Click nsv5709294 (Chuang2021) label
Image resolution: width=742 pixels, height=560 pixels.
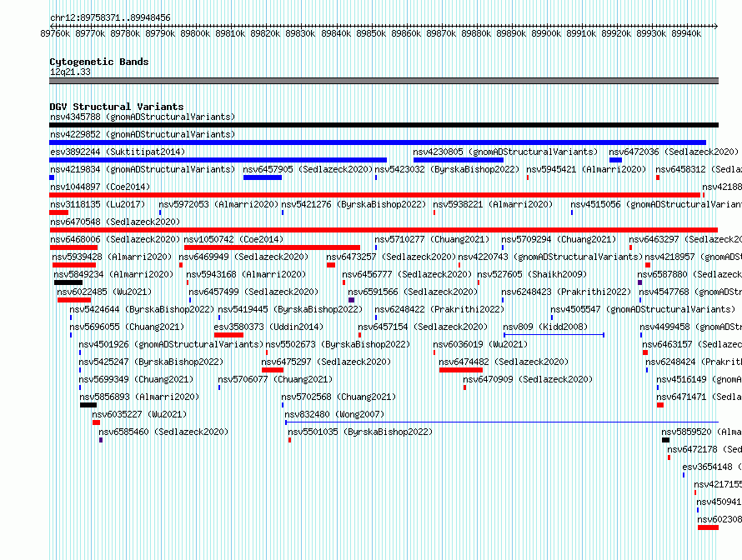pyautogui.click(x=559, y=239)
